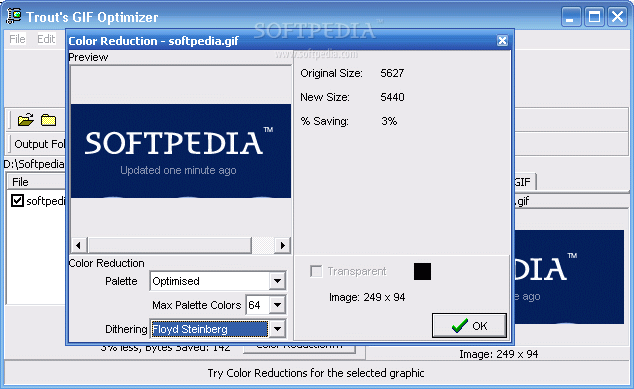Click the New Size value 5440
The width and height of the screenshot is (634, 389).
pyautogui.click(x=392, y=97)
